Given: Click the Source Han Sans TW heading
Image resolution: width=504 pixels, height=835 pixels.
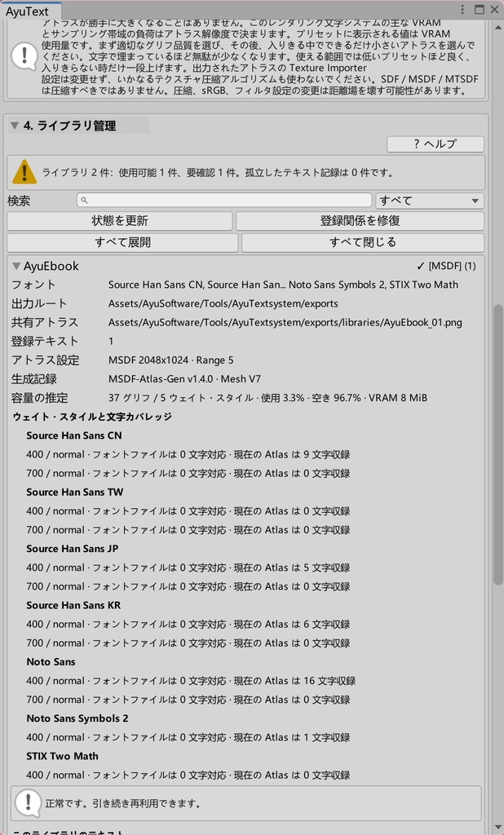Looking at the screenshot, I should (x=74, y=492).
